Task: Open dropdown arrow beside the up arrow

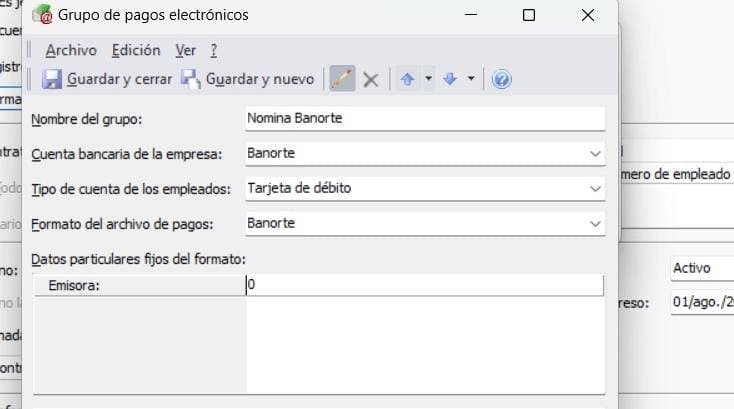Action: (x=428, y=79)
